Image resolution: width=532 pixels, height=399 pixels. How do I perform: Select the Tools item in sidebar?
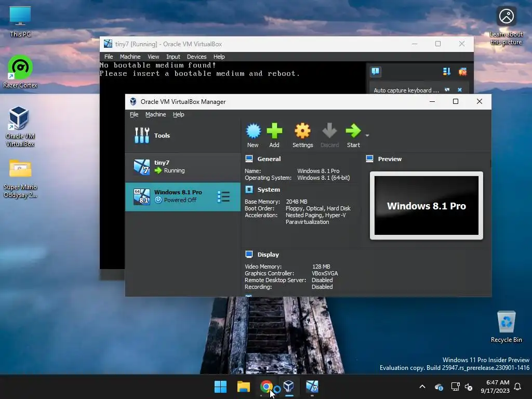click(x=183, y=136)
